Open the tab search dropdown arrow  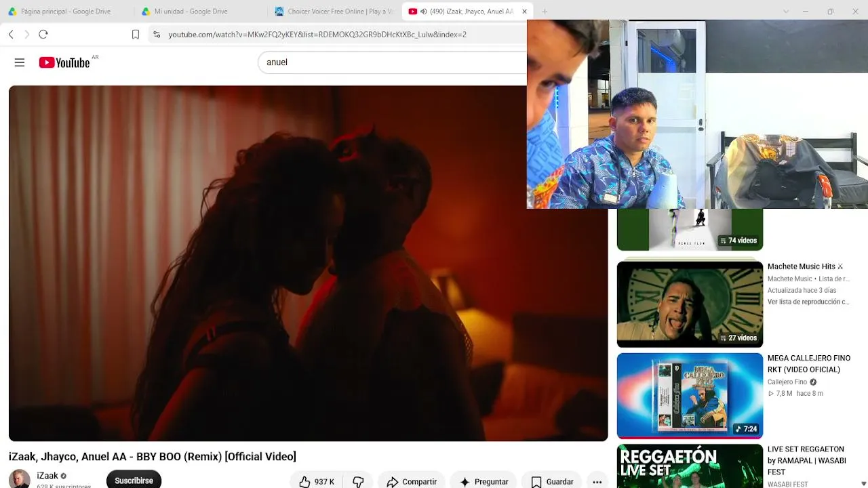786,12
